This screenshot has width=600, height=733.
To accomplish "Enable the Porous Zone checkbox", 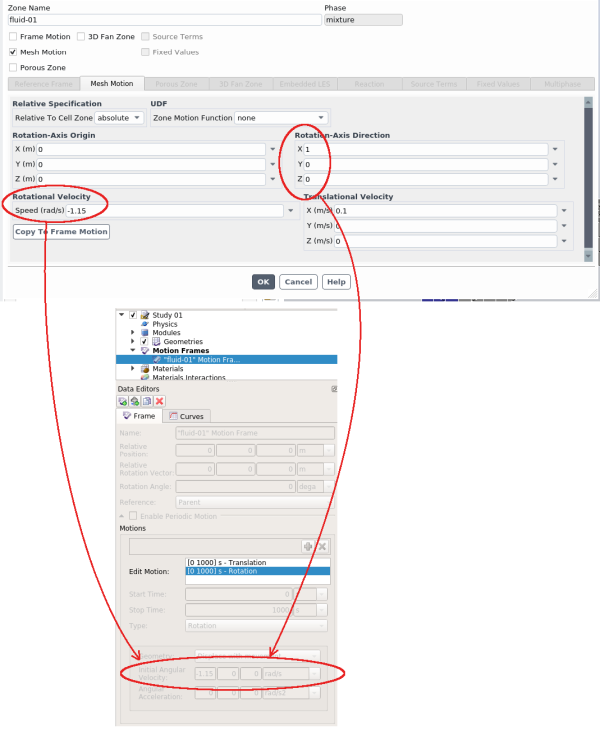I will click(x=13, y=67).
